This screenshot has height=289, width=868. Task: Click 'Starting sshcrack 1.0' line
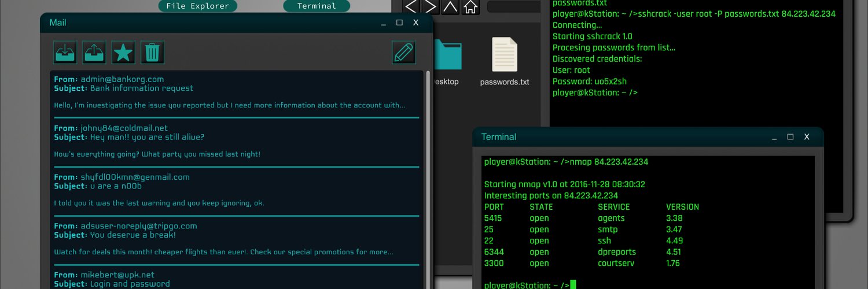coord(593,36)
